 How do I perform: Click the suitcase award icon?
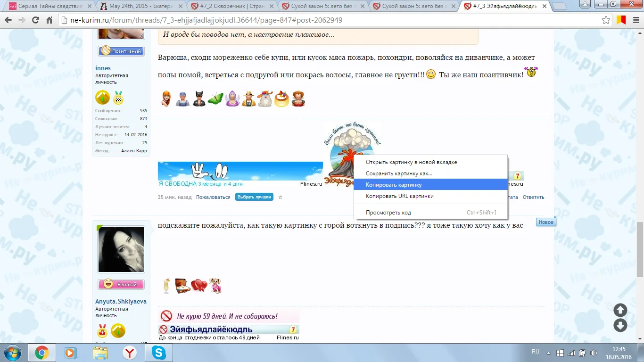click(182, 286)
